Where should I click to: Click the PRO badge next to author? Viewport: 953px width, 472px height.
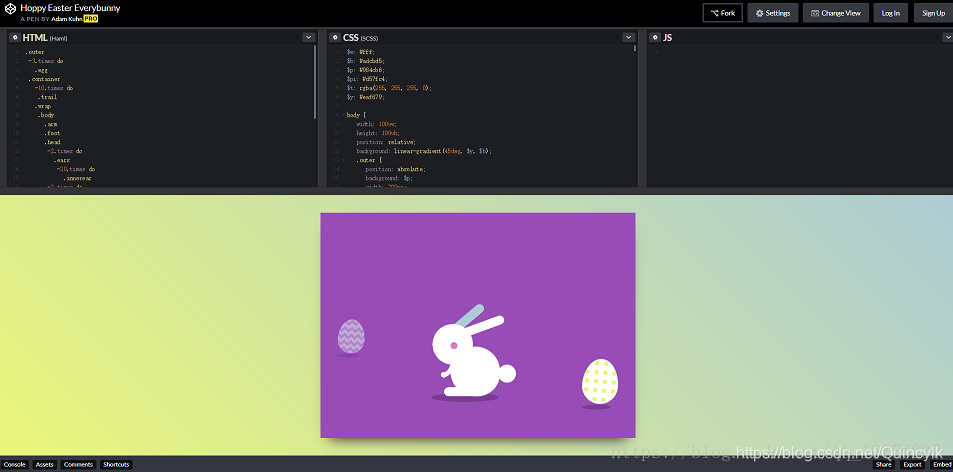coord(91,19)
